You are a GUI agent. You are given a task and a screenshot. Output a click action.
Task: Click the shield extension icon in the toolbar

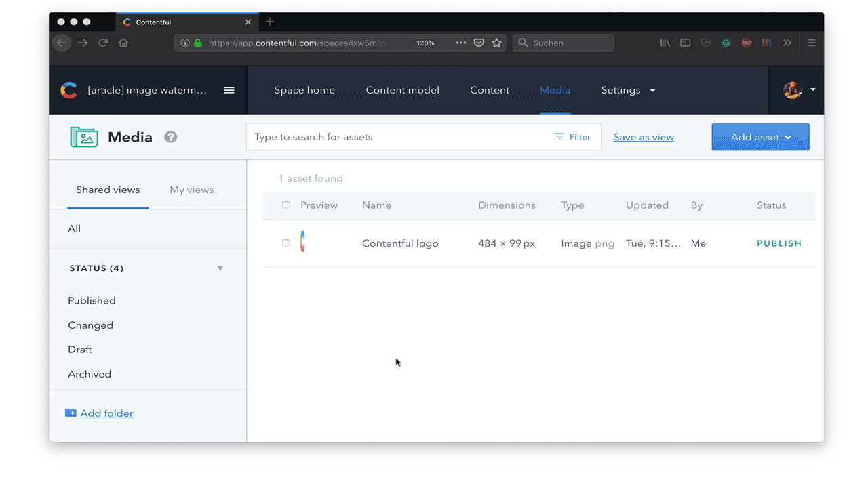[x=706, y=43]
